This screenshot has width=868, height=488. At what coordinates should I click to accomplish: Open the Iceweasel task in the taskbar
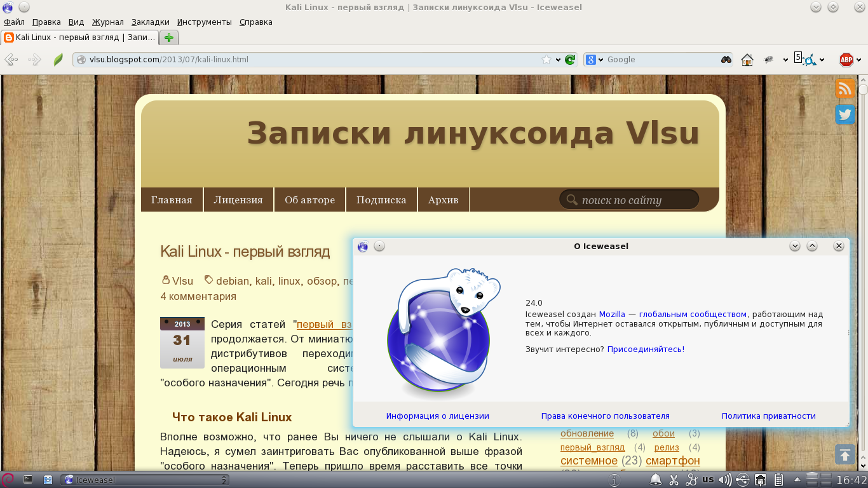tap(145, 480)
